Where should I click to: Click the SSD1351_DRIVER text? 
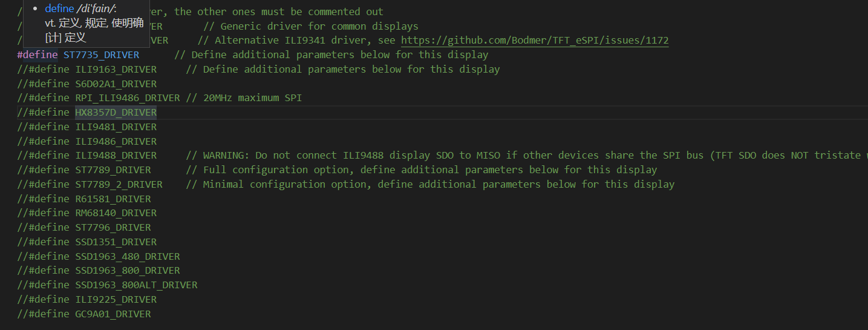(x=116, y=242)
